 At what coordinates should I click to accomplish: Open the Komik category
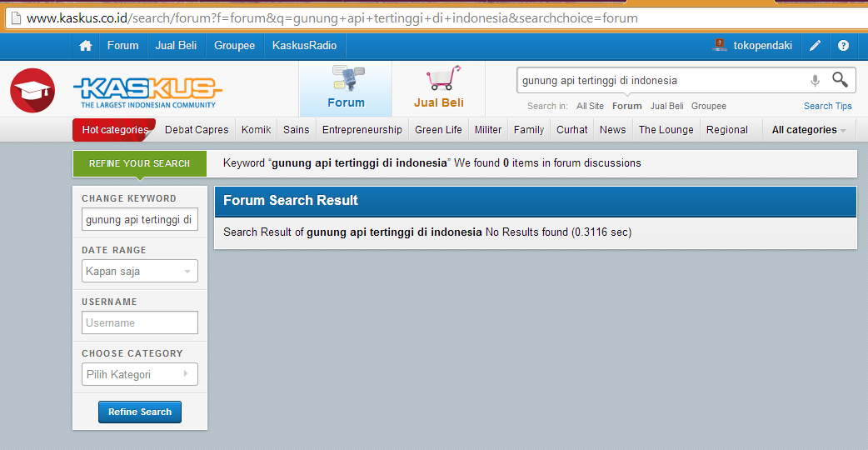[x=257, y=129]
